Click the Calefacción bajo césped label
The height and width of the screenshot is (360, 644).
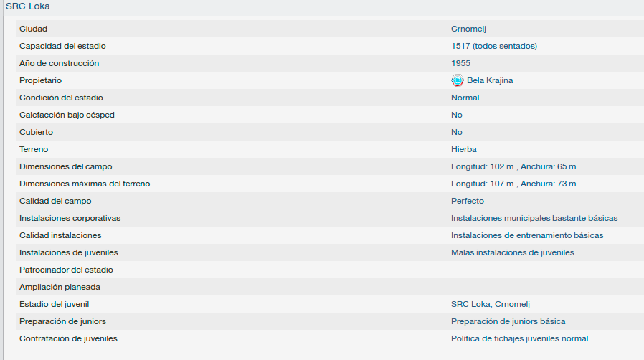point(67,115)
